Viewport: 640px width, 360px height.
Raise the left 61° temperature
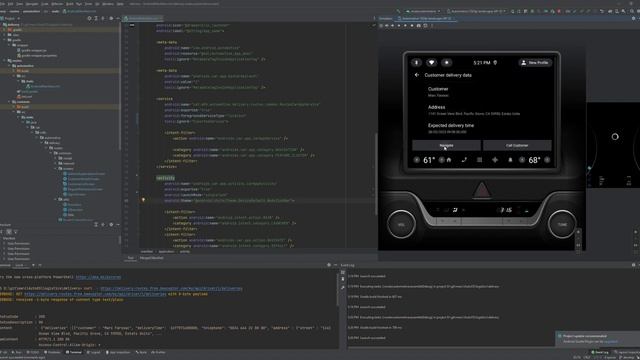click(441, 160)
